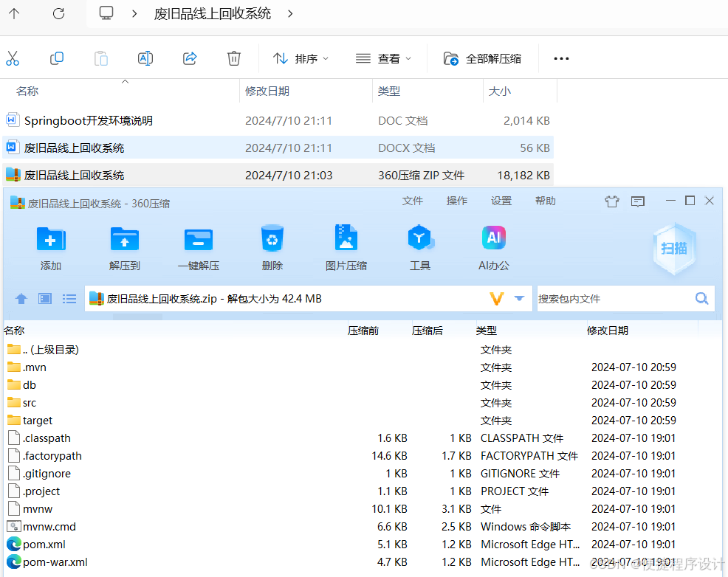Switch archive to list view

click(69, 299)
